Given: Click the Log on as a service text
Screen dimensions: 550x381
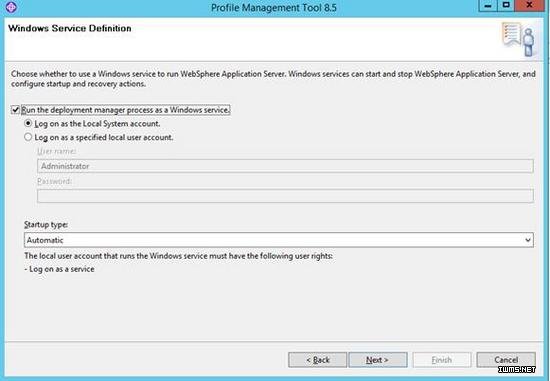Looking at the screenshot, I should [59, 269].
